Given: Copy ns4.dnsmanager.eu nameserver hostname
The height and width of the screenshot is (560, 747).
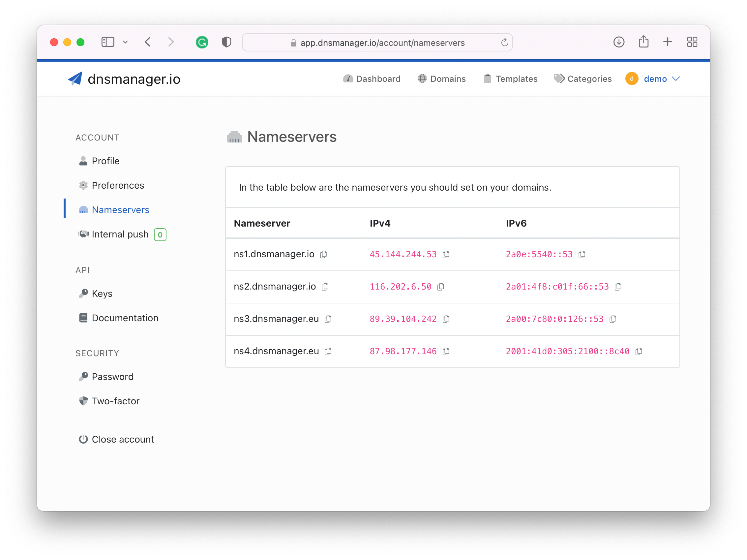Looking at the screenshot, I should (328, 352).
